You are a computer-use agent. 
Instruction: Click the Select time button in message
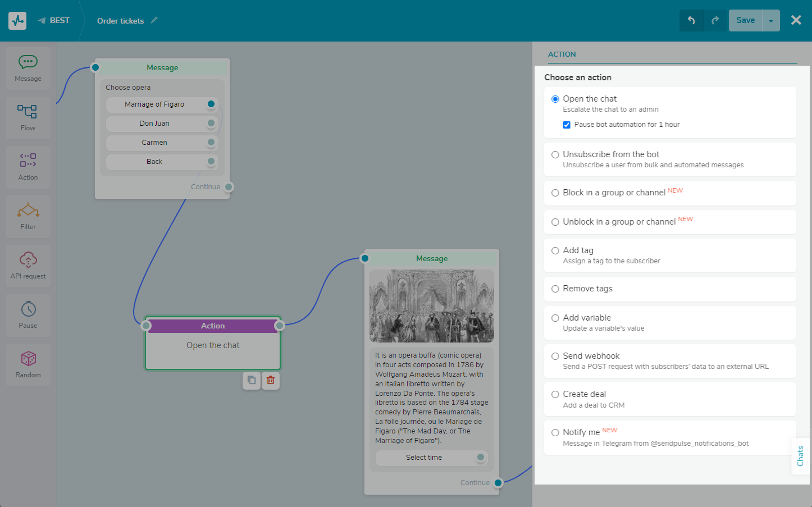424,458
